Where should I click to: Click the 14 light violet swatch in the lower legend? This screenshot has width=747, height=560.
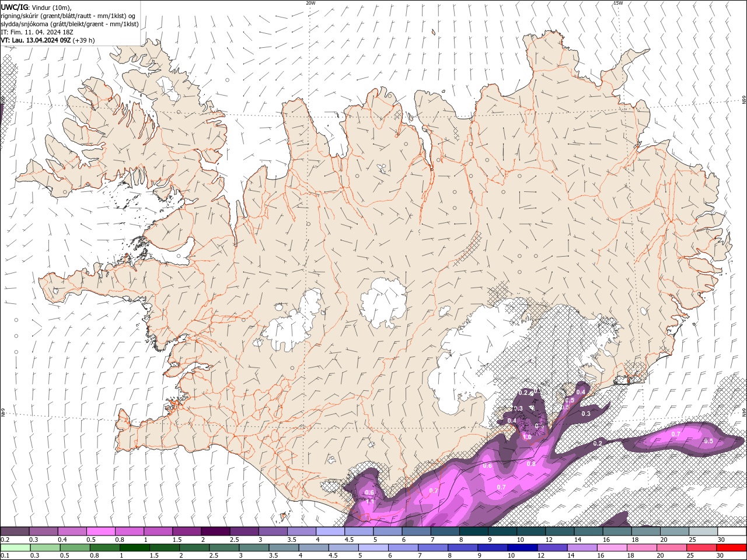pos(582,548)
